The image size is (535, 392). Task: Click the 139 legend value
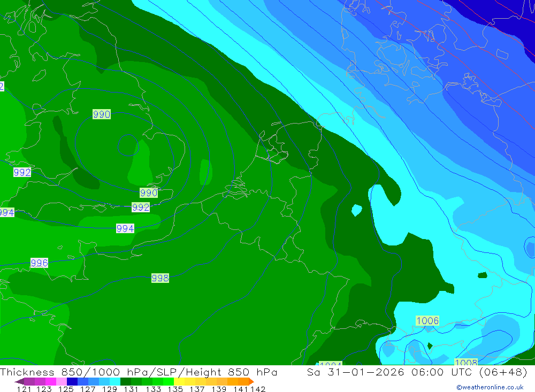(218, 389)
